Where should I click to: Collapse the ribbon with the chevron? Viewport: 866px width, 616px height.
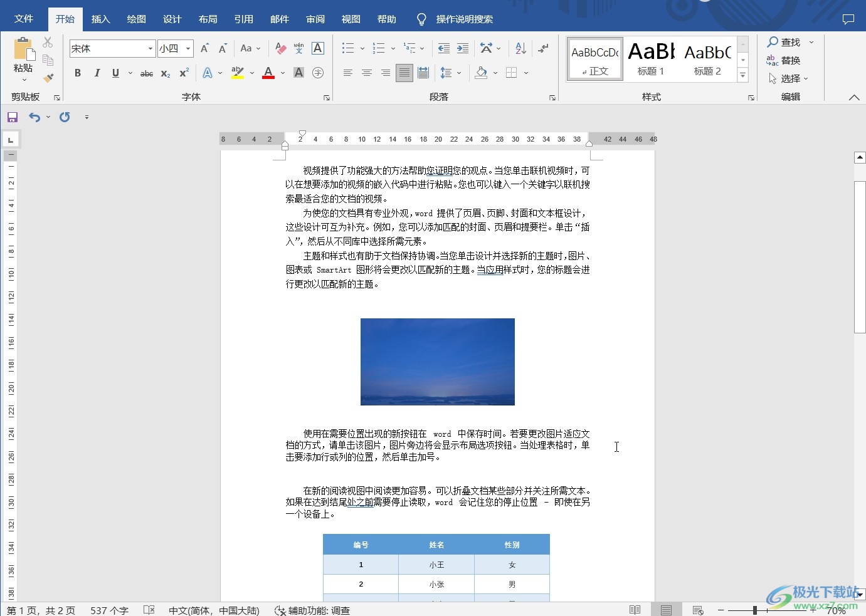point(854,97)
